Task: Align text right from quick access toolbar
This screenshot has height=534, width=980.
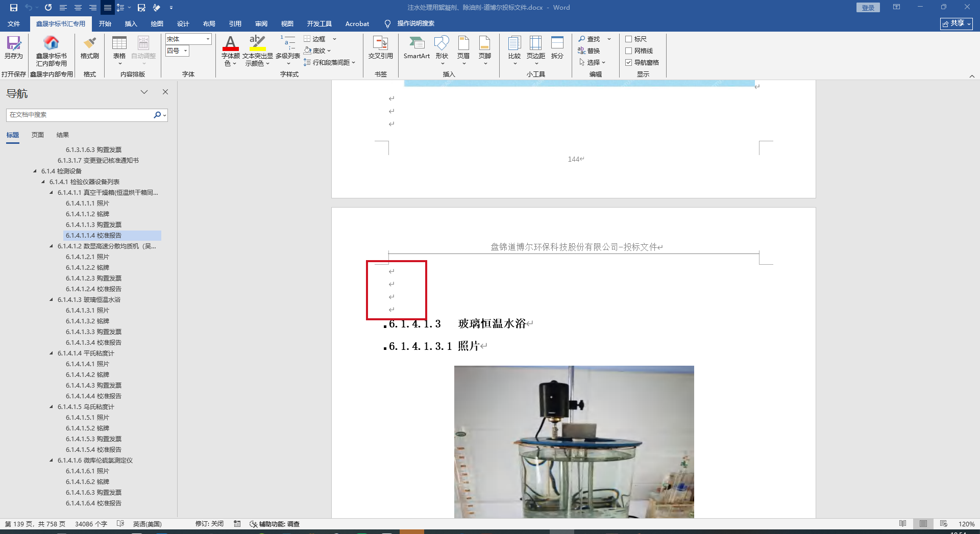Action: click(93, 8)
